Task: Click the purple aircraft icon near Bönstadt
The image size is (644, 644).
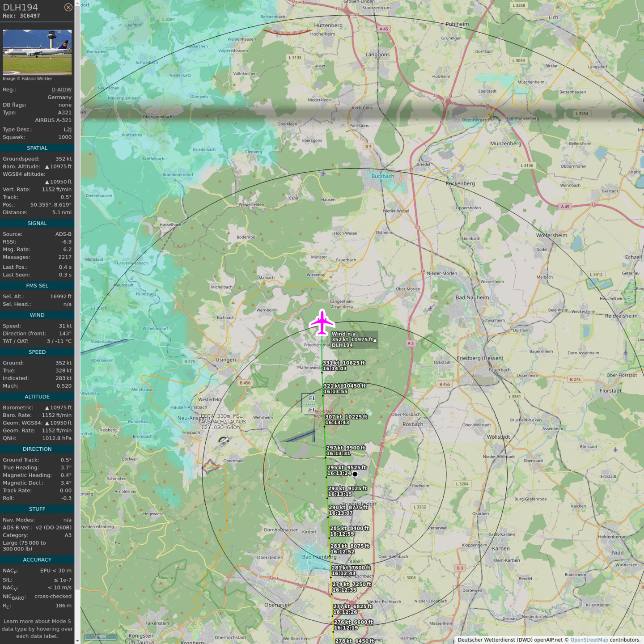Action: click(x=615, y=449)
